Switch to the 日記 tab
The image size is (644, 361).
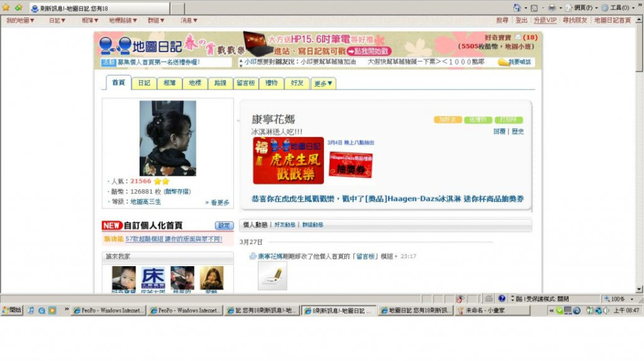[144, 84]
